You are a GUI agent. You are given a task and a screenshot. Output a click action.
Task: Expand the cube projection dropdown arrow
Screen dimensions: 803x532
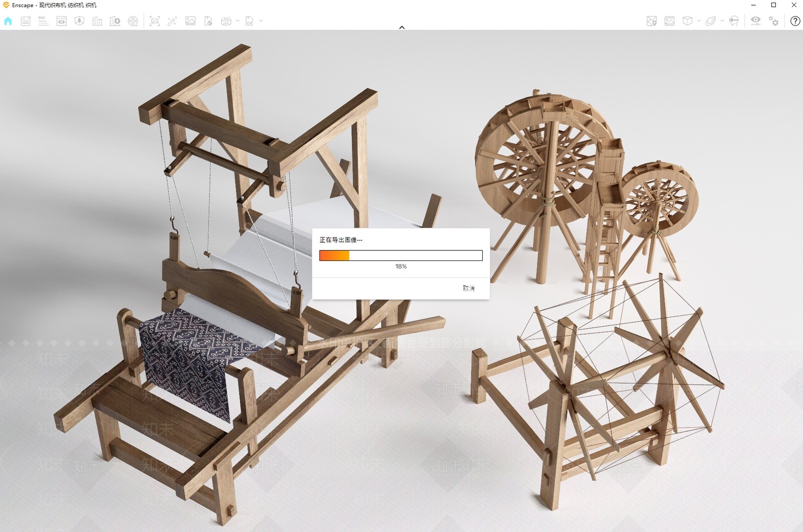pyautogui.click(x=699, y=21)
